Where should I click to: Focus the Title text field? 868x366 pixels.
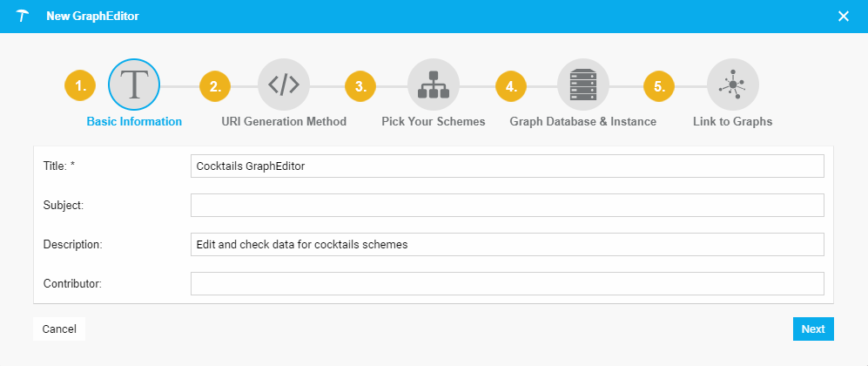tap(507, 166)
